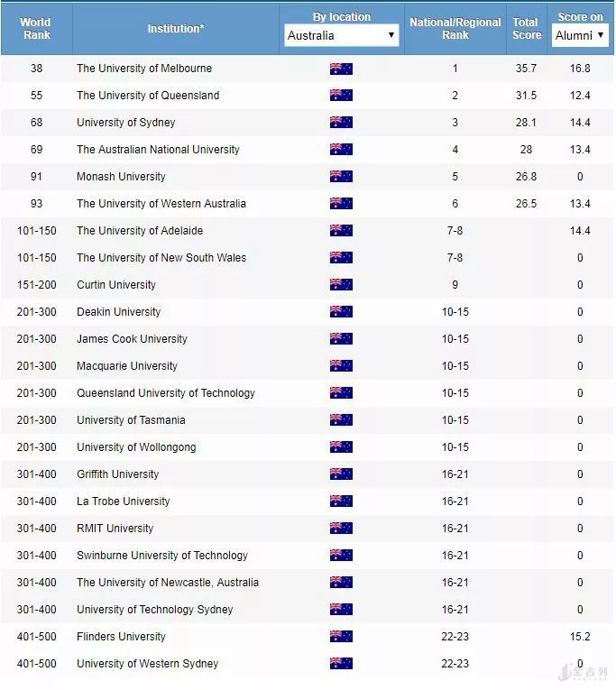
Task: Click Melbourne's total score 35.7 cell
Action: tap(526, 69)
